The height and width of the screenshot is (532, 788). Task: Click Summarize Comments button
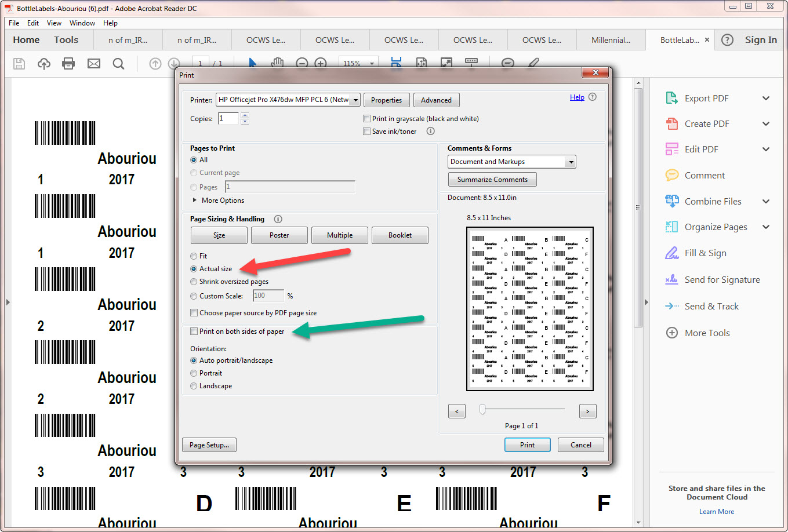pos(492,180)
